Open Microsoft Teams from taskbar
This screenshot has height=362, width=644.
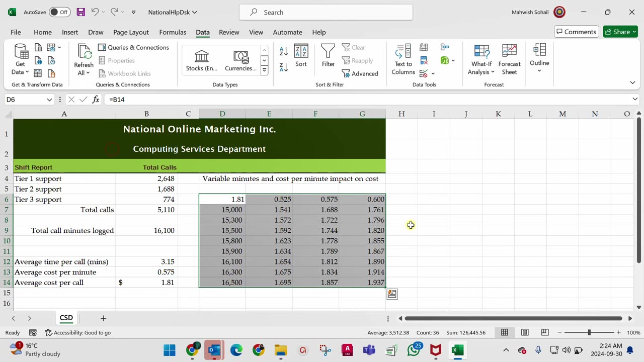coord(369,350)
